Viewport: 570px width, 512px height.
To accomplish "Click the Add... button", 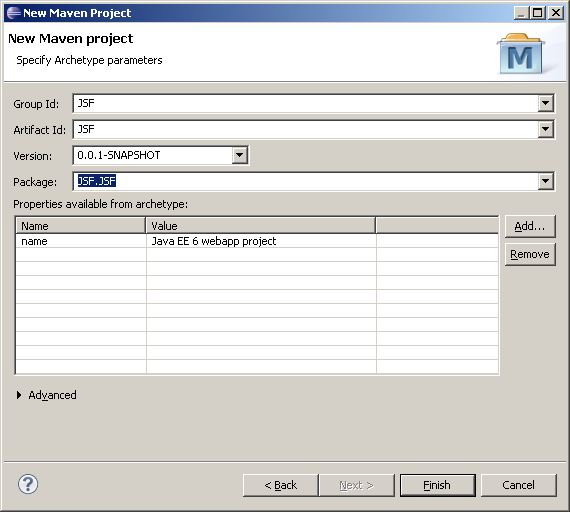I will [530, 227].
